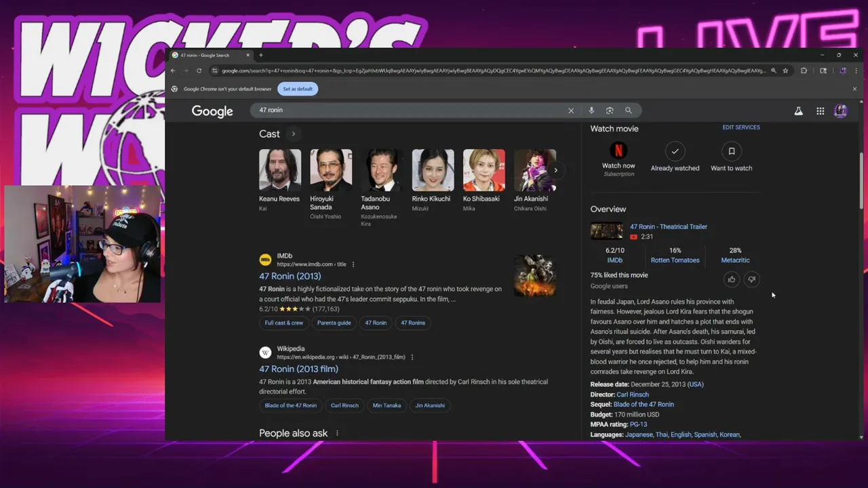Click the Japanese language link

[639, 434]
